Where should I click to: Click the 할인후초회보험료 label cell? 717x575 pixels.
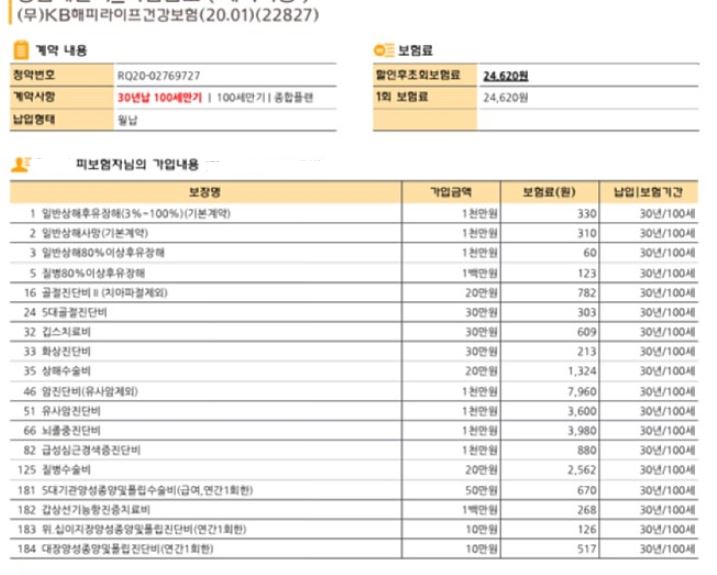425,75
